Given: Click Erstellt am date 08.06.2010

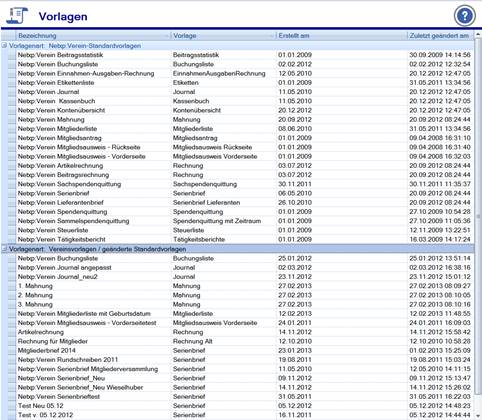Looking at the screenshot, I should click(295, 129).
